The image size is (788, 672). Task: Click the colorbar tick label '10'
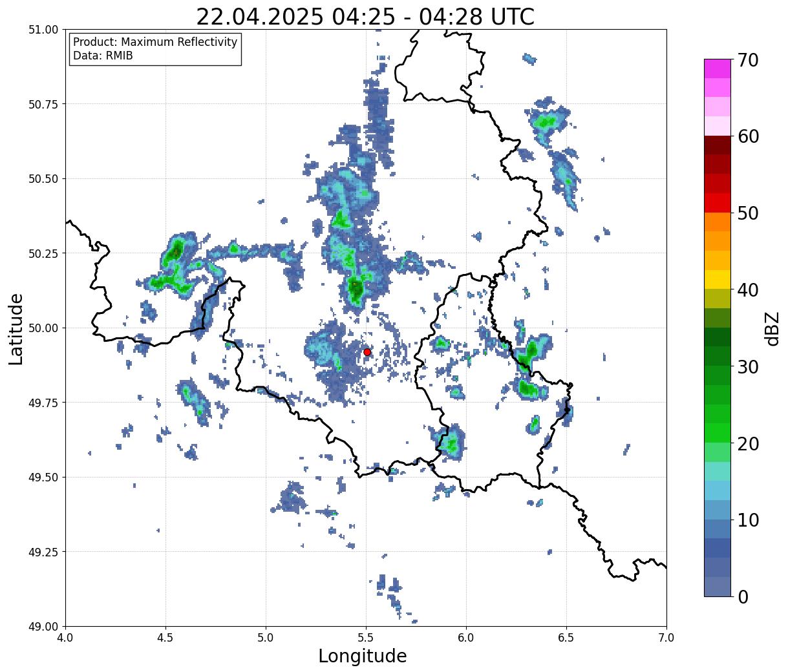748,520
